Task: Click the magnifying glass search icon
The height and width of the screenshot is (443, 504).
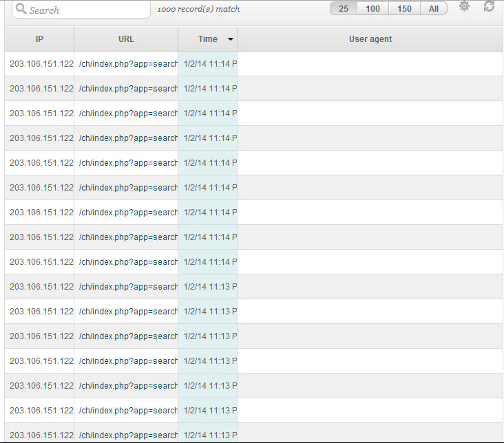Action: (21, 10)
